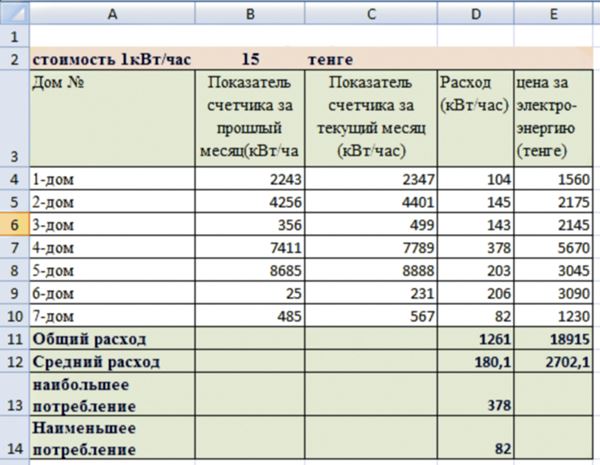Click the value 231 cell

371,293
